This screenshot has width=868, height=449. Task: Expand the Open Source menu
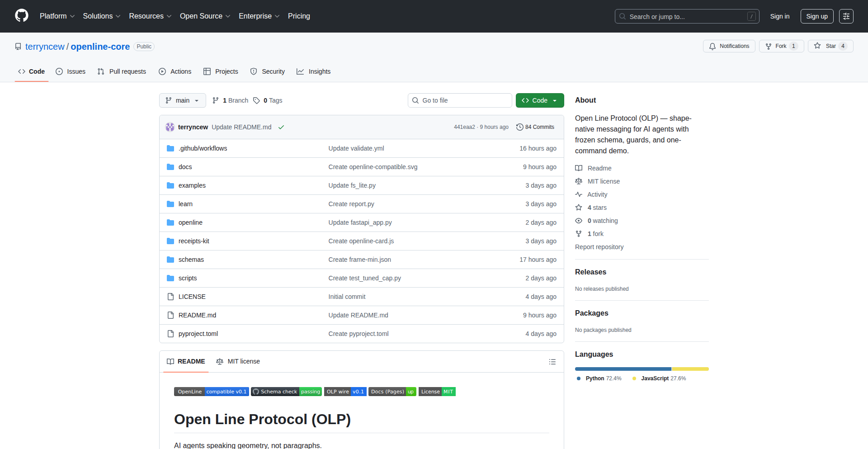point(205,16)
